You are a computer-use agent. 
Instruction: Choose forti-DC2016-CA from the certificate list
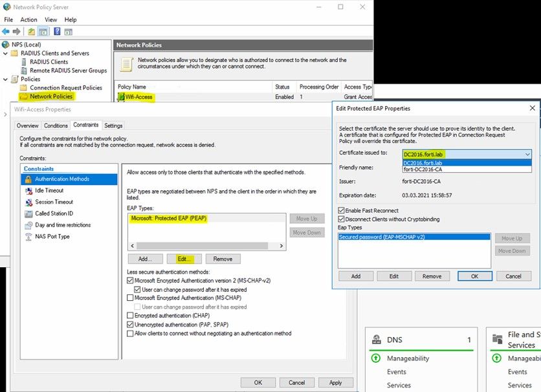click(x=467, y=169)
